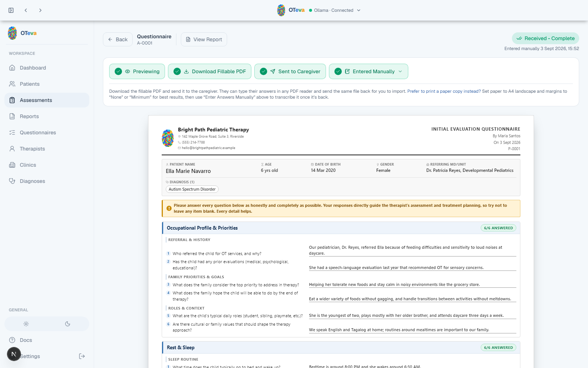Viewport: 588px width, 368px height.
Task: Click the answer about English and Tagalog
Action: [x=412, y=330]
